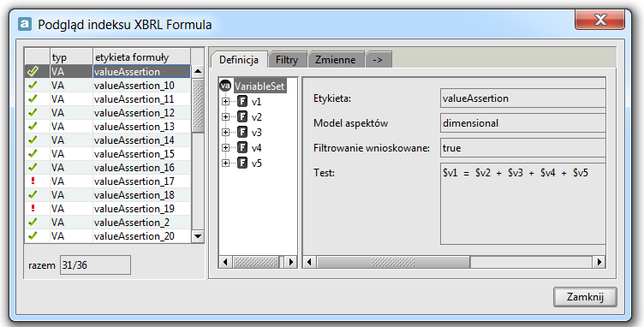Click the F icon beside v3
The width and height of the screenshot is (644, 327).
point(242,132)
